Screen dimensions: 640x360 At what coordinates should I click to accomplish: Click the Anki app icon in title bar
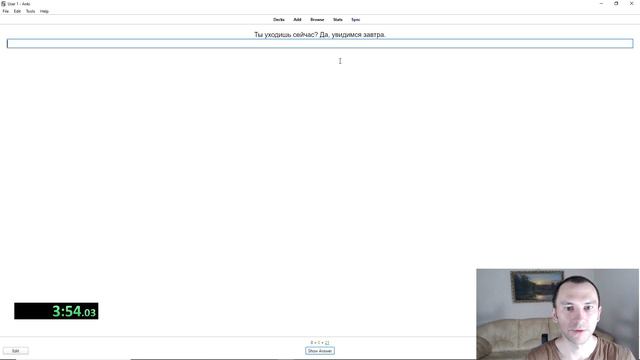3,4
